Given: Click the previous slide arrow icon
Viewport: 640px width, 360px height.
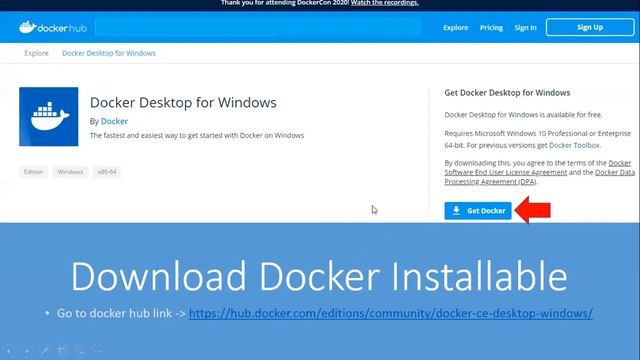Looking at the screenshot, I should coord(9,351).
